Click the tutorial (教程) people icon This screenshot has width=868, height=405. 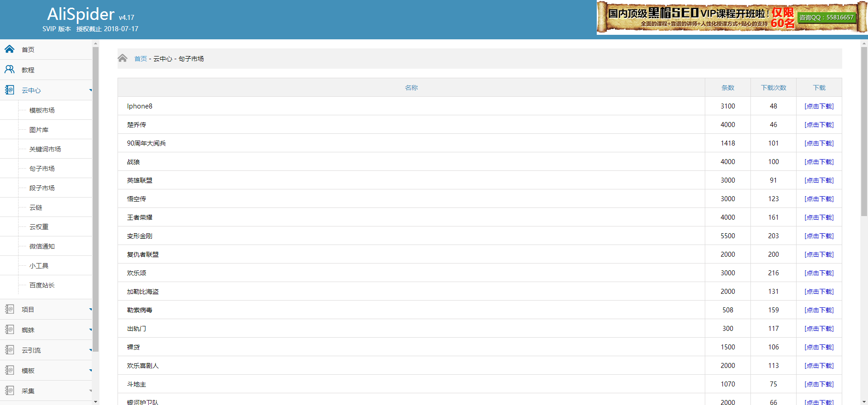click(x=9, y=70)
